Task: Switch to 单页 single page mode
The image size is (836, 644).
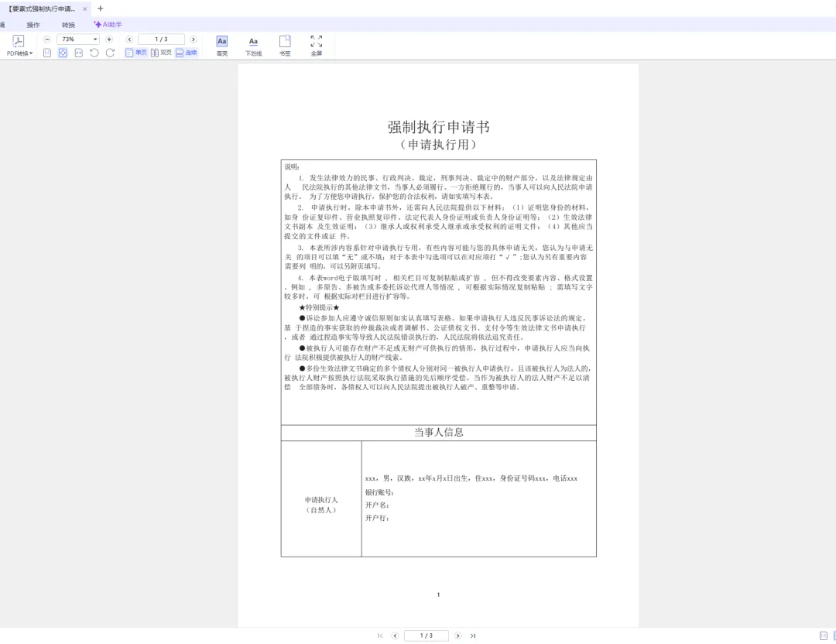Action: tap(135, 53)
